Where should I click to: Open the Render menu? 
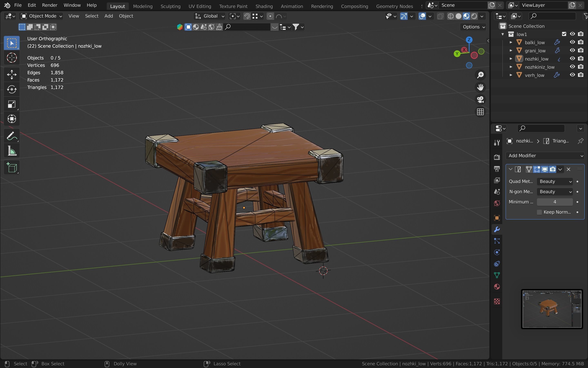(50, 5)
